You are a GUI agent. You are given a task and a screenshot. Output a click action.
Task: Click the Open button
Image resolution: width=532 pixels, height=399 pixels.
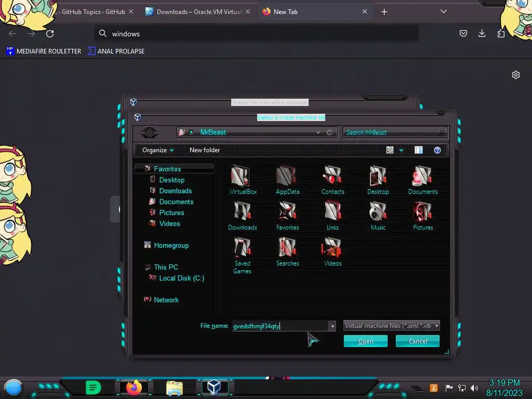pos(365,341)
